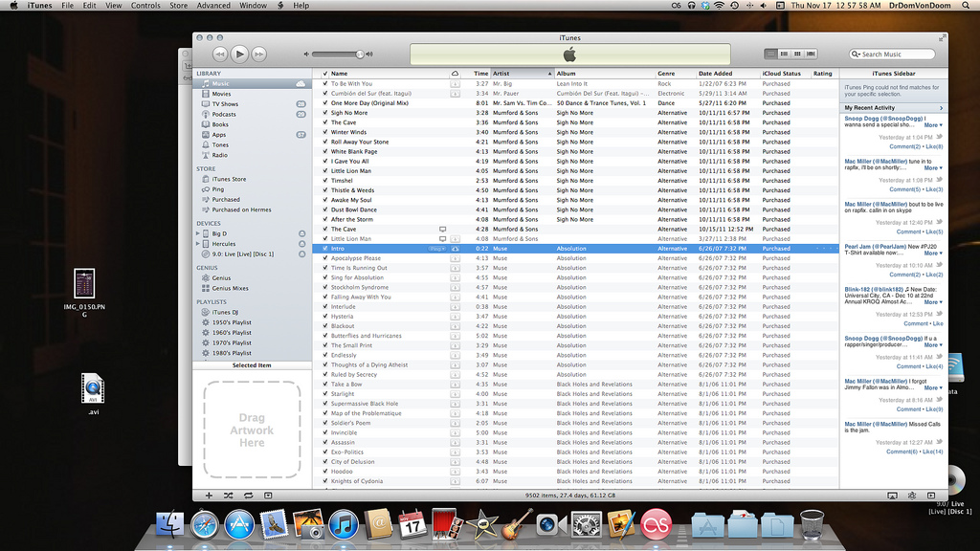980x551 pixels.
Task: Adjust the volume slider knob
Action: 360,55
